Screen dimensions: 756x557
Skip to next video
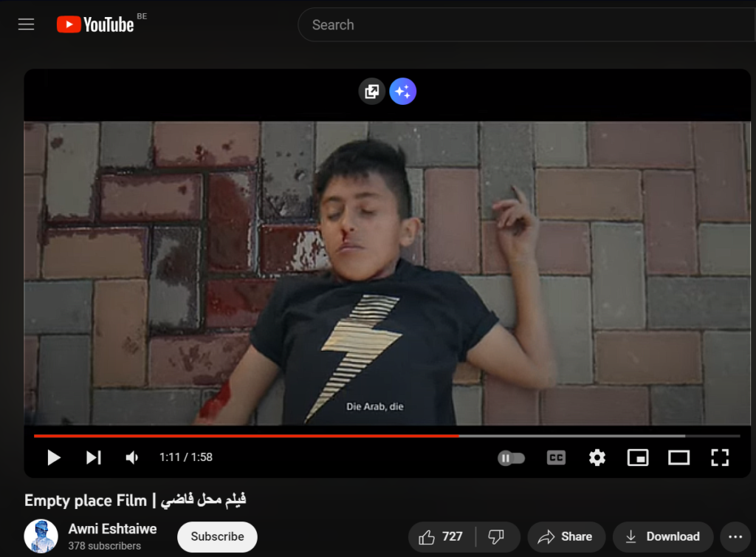94,457
